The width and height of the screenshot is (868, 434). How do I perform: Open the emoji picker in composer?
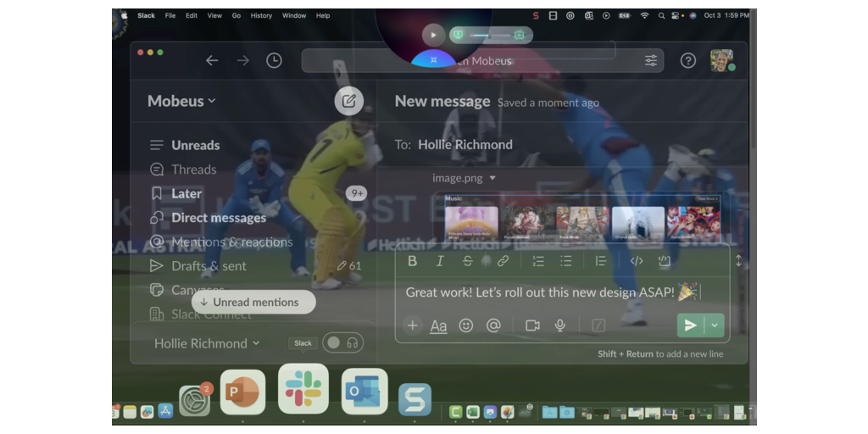point(465,325)
